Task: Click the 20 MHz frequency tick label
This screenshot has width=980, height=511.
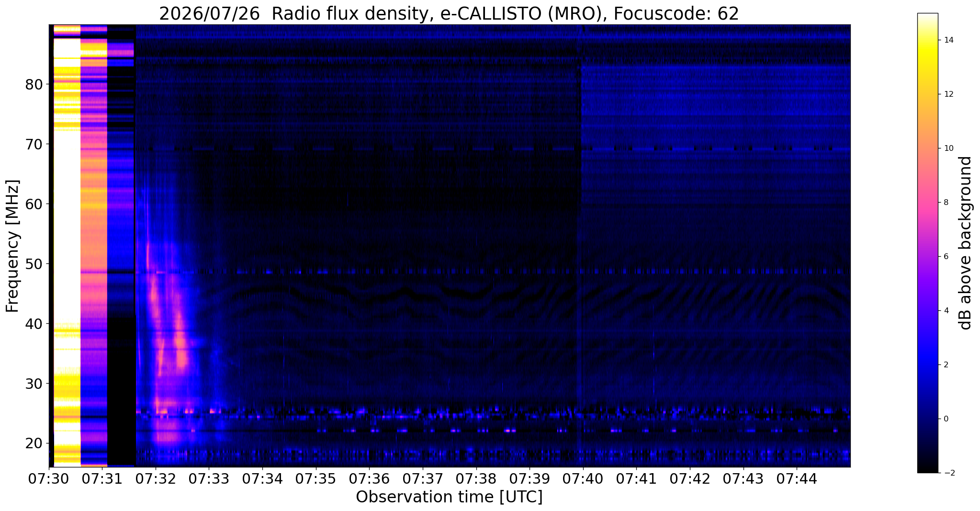Action: 34,444
